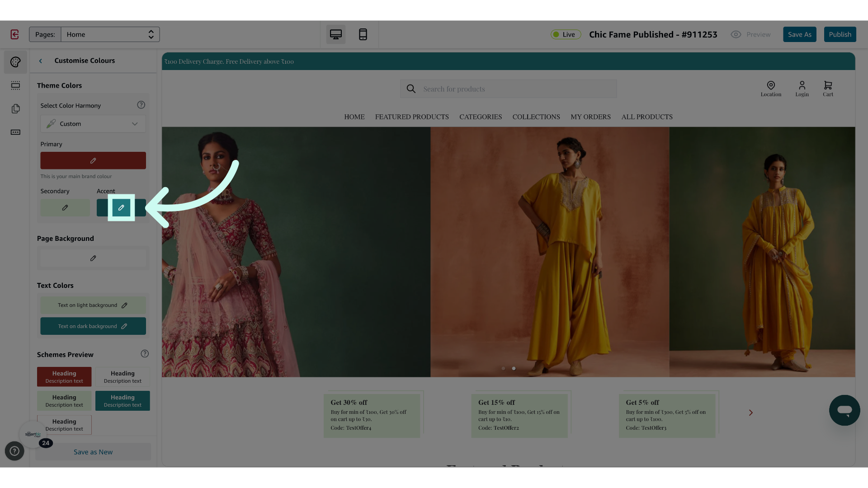Select the light green Heading scheme preview
This screenshot has width=868, height=488.
[64, 401]
